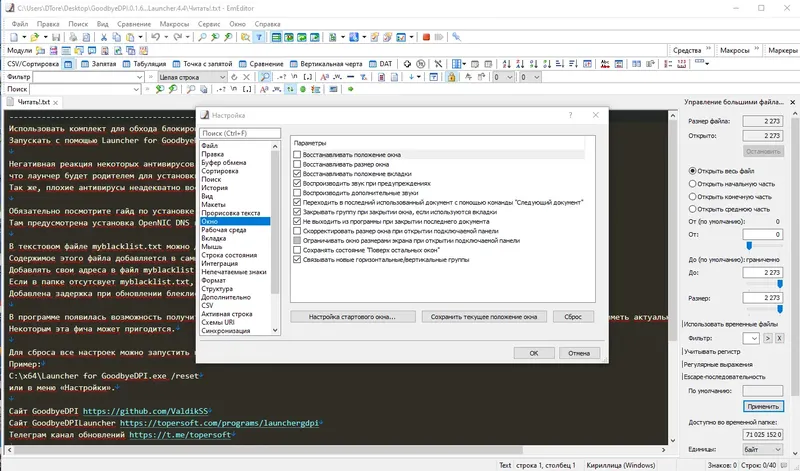Click the До slider handle
800x471 pixels.
pos(780,284)
